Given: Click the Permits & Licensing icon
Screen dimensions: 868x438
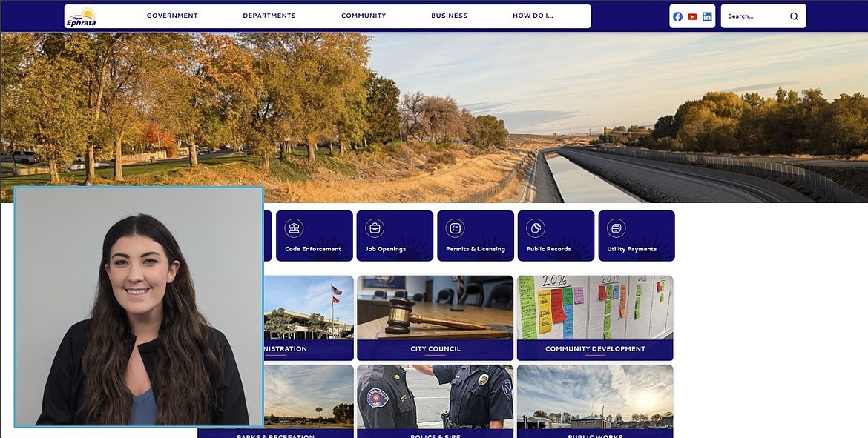Looking at the screenshot, I should pos(455,228).
